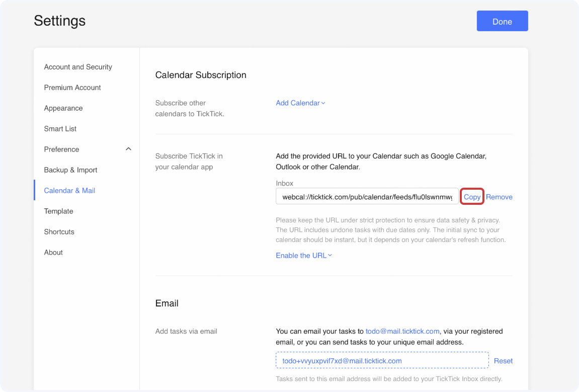Select Preference in the sidebar
The width and height of the screenshot is (579, 392).
coord(61,149)
